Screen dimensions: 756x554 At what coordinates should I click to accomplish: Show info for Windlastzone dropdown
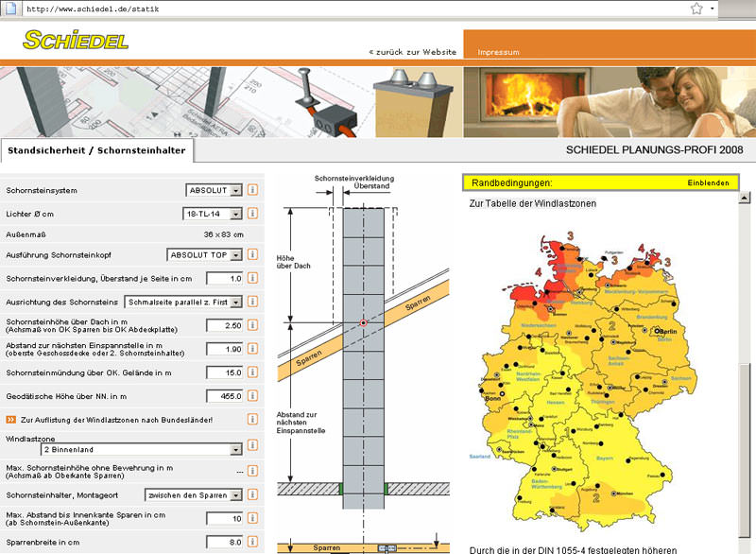click(252, 445)
